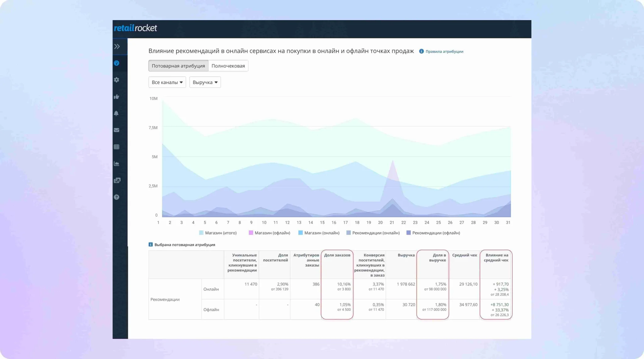Click the images gallery sidebar icon
This screenshot has height=359, width=644.
point(117,180)
